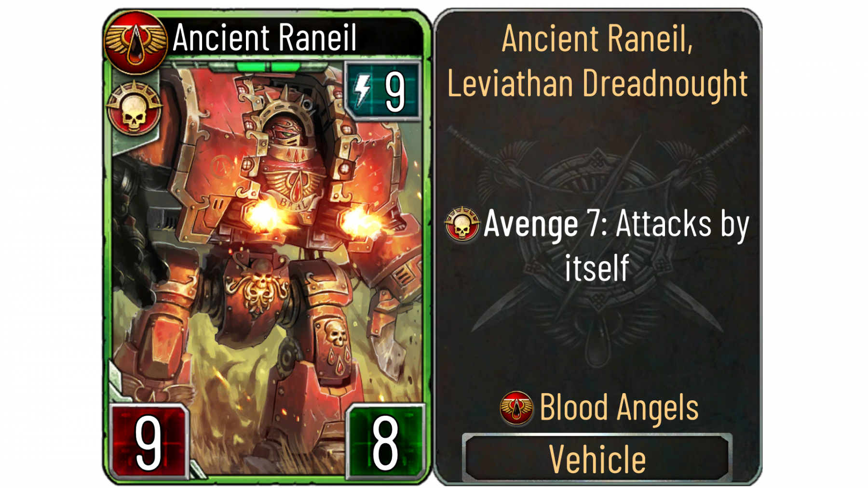
Task: Click the Blood Angels icon in the info panel
Action: tap(516, 408)
